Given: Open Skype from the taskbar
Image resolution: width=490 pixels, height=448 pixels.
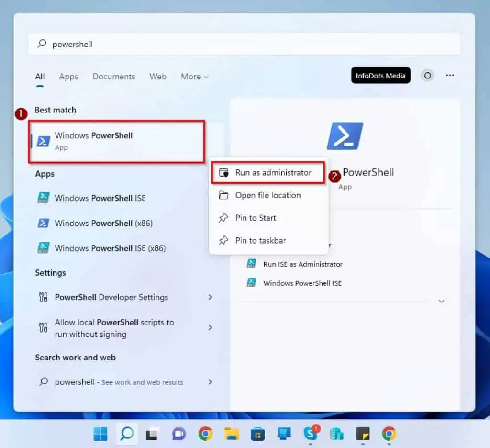Looking at the screenshot, I should [311, 433].
